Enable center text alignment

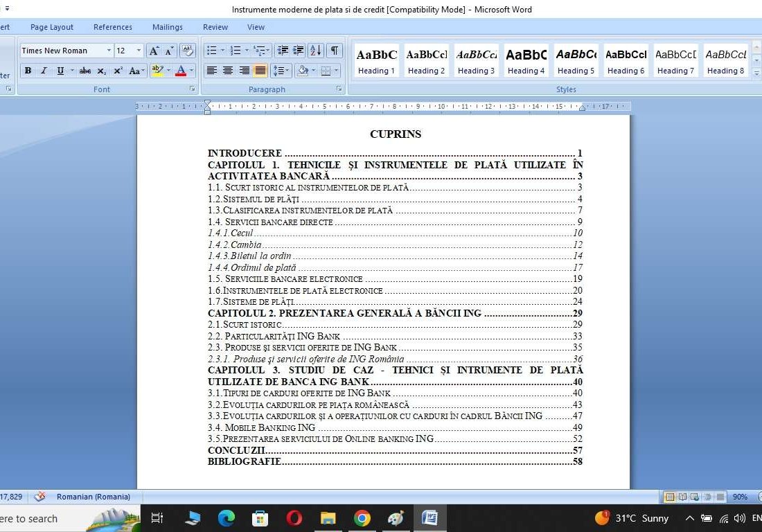(228, 71)
